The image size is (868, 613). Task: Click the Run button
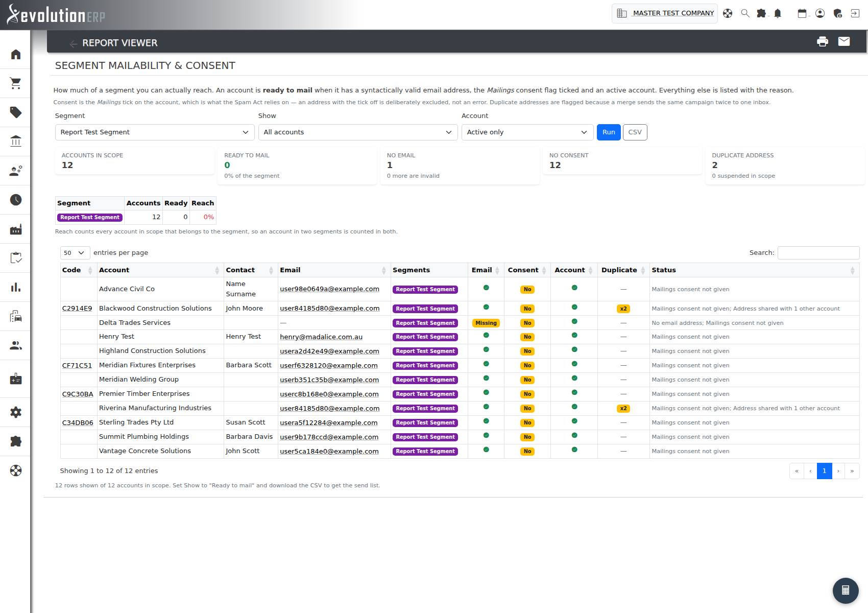pos(609,132)
